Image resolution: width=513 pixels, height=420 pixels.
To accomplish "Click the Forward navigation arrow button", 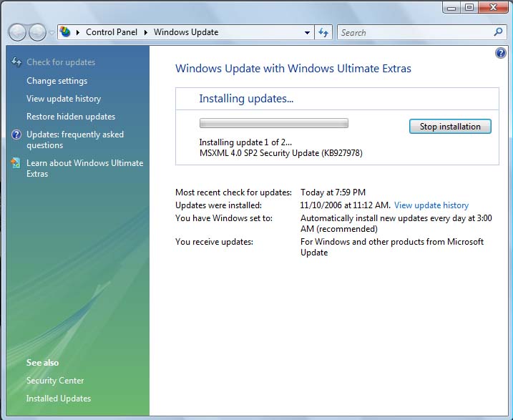I will 37,32.
